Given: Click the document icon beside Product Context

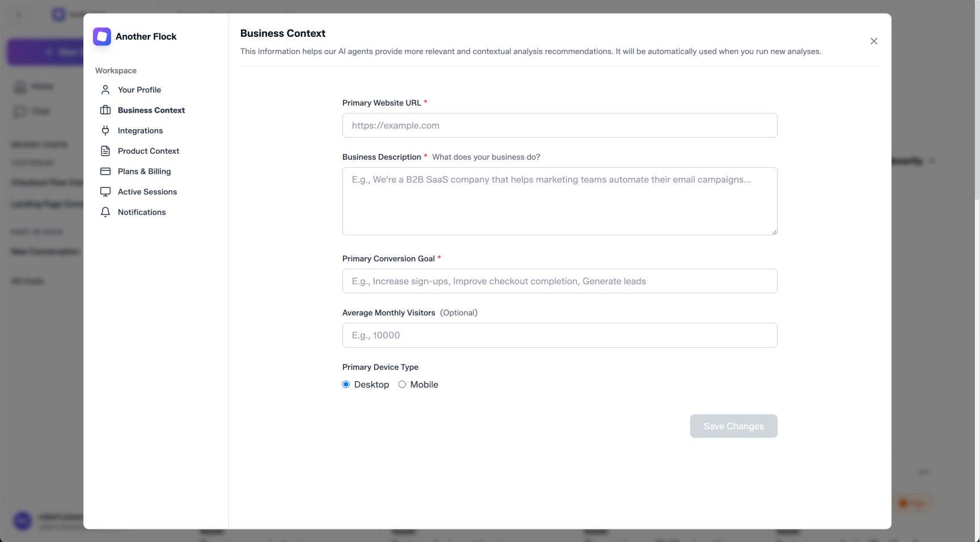Looking at the screenshot, I should (x=105, y=151).
